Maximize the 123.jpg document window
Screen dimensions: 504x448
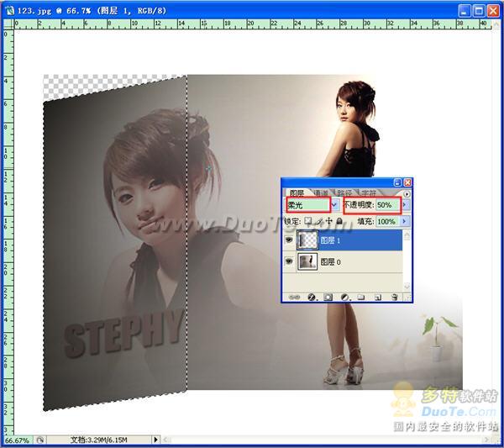point(479,11)
